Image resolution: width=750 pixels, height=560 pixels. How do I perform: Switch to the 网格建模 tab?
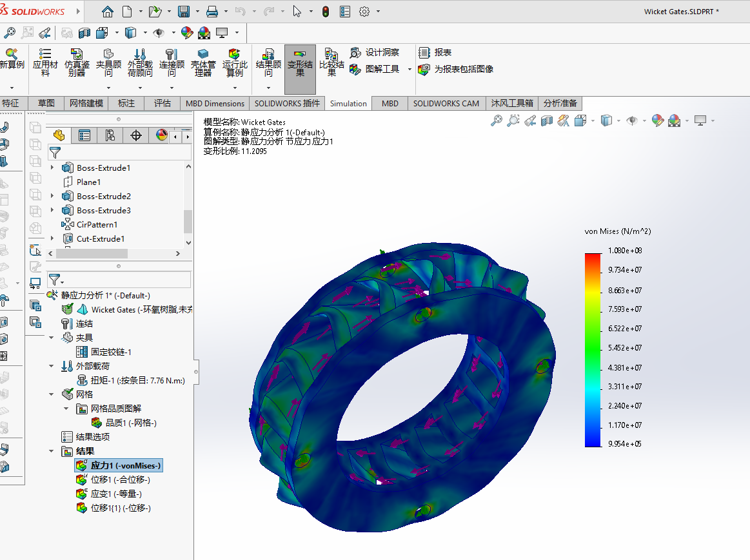pyautogui.click(x=86, y=103)
